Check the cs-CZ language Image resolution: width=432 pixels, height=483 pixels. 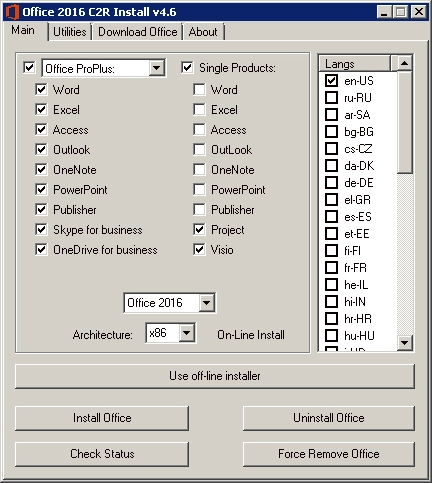click(331, 149)
